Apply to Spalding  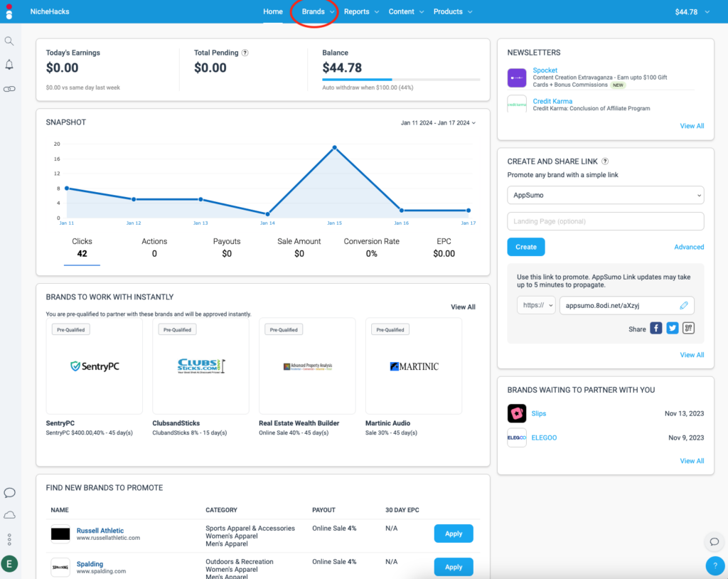pyautogui.click(x=454, y=567)
